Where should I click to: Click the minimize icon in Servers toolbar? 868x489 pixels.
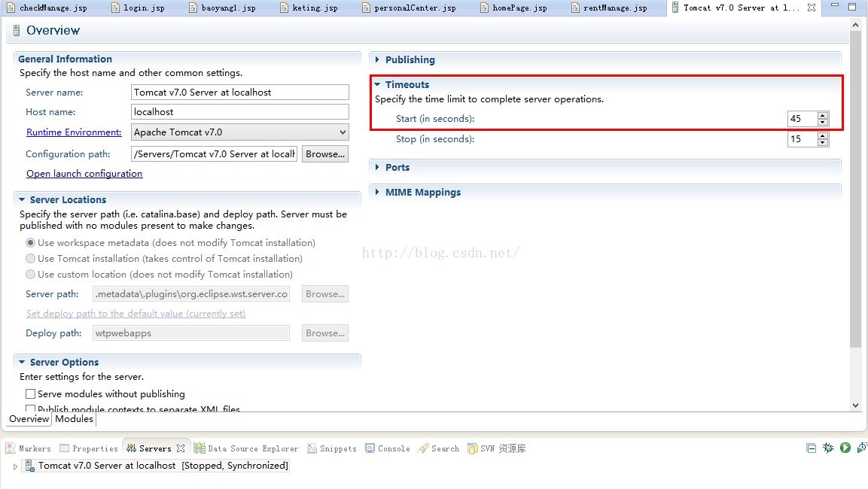point(812,448)
